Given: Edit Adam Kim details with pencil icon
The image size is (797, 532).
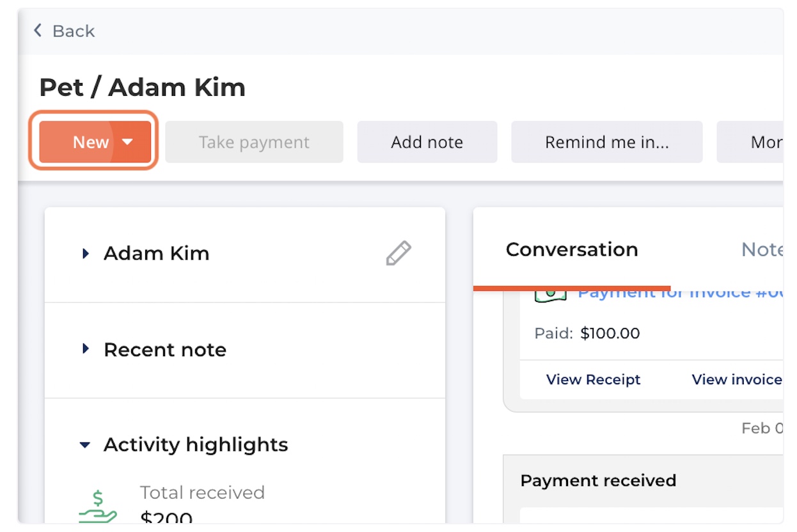Looking at the screenshot, I should coord(398,253).
